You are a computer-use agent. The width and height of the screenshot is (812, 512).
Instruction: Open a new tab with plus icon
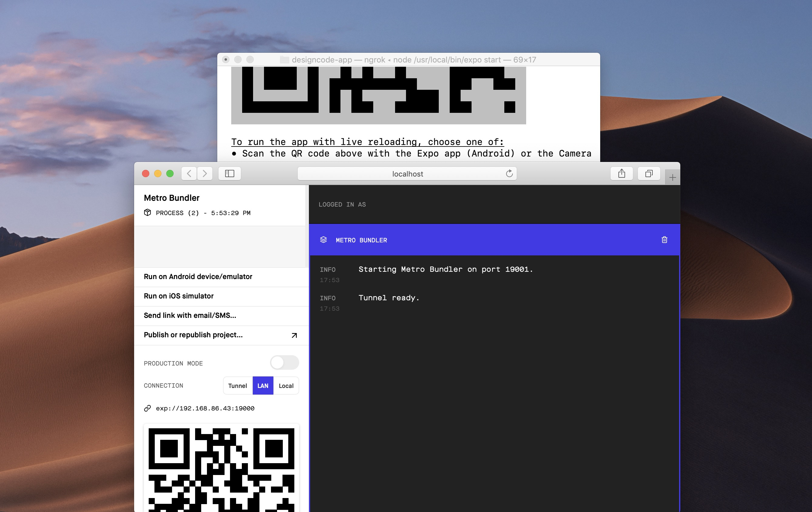click(x=672, y=178)
